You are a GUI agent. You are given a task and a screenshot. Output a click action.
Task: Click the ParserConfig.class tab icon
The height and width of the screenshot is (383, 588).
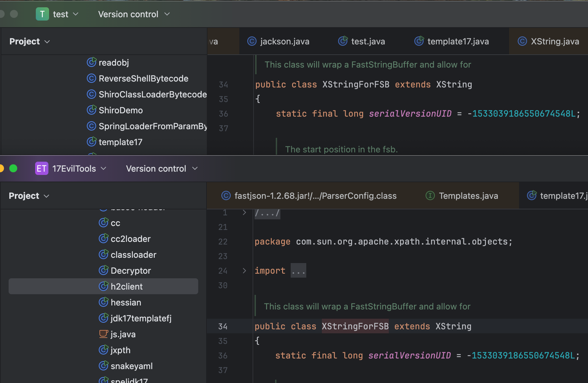(x=226, y=196)
